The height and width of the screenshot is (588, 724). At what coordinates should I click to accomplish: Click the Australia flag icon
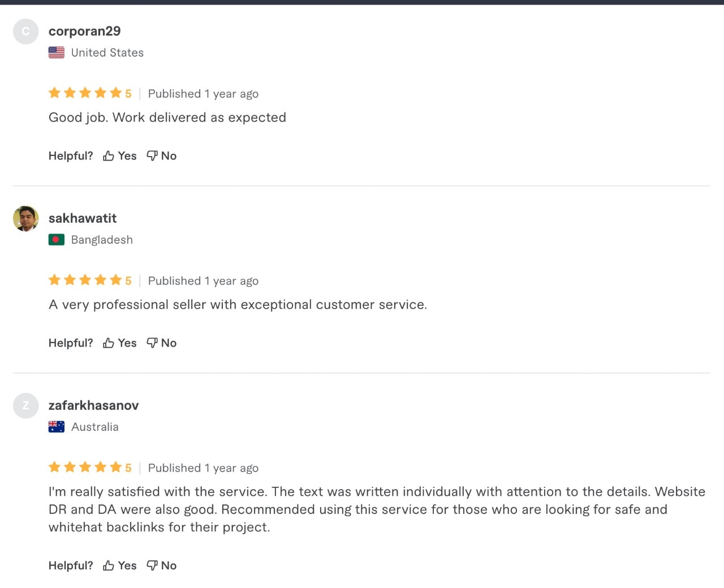(56, 427)
